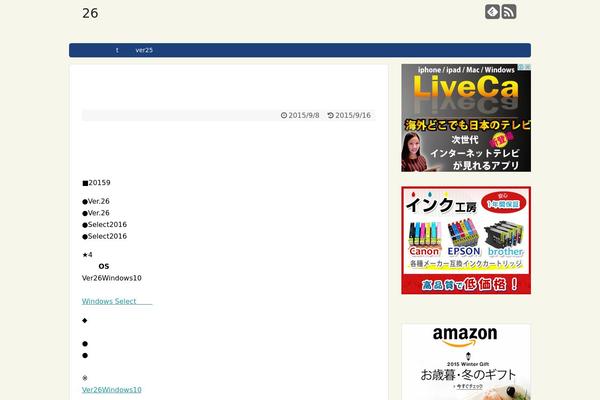The image size is (600, 400).
Task: Select the first "●Select2016" line
Action: (x=104, y=225)
